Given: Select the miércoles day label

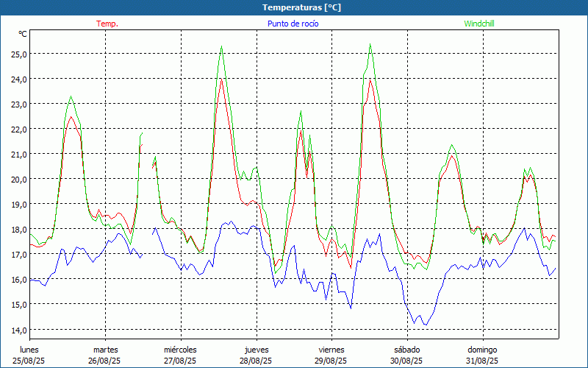Looking at the screenshot, I should coord(180,350).
